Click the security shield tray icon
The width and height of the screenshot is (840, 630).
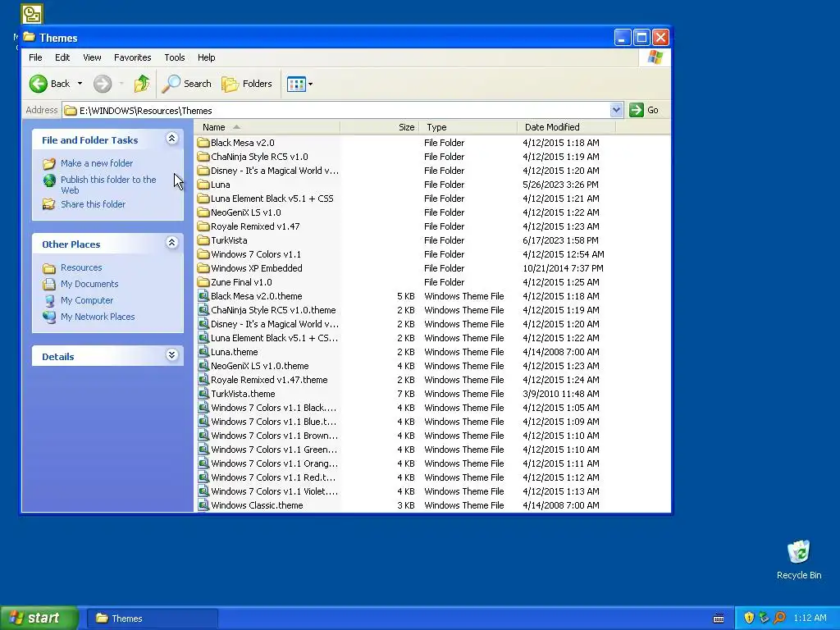(749, 619)
